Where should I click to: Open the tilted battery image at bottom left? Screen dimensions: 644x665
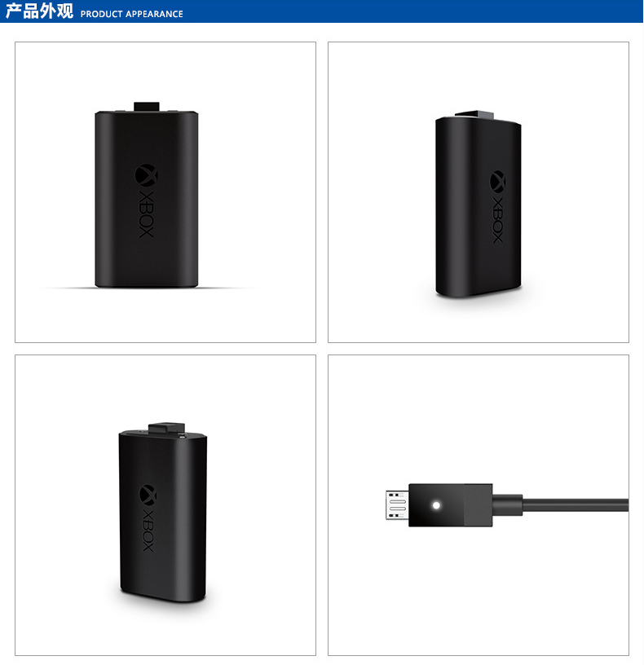[x=165, y=505]
